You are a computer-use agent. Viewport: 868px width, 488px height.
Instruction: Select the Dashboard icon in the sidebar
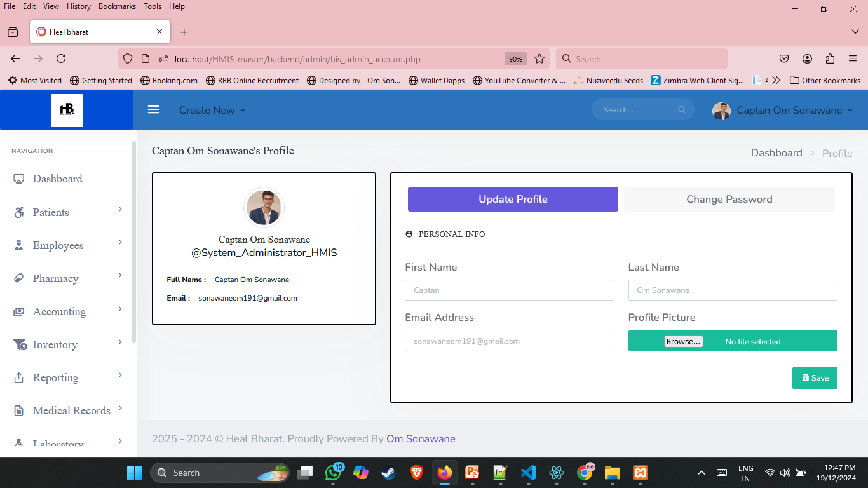(18, 179)
